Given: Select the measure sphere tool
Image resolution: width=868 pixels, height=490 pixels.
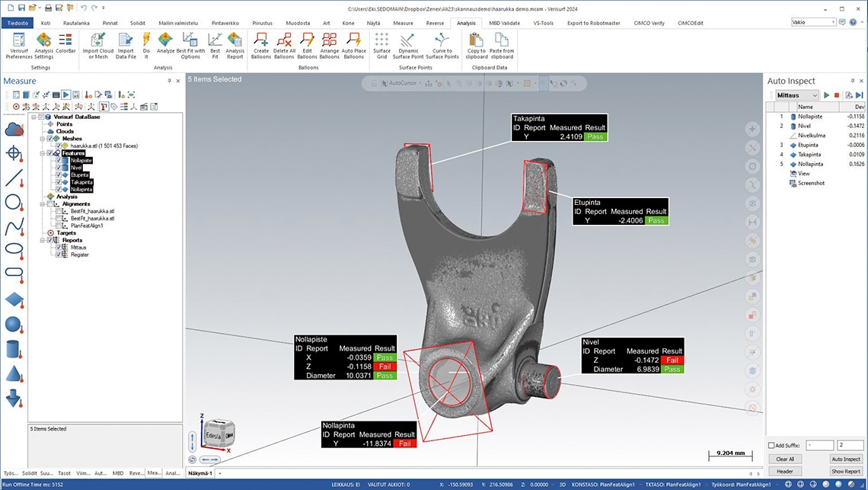Looking at the screenshot, I should tap(14, 325).
